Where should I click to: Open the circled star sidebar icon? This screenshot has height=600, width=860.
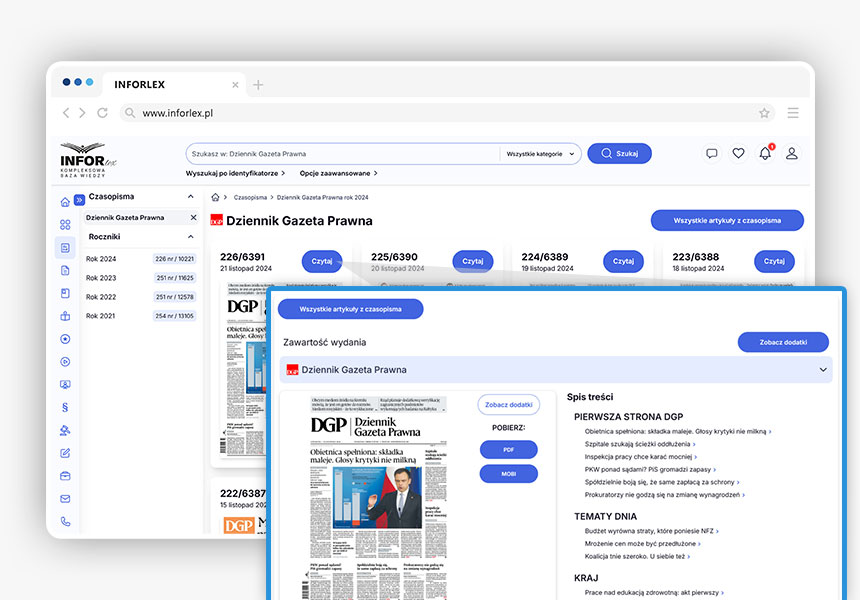(65, 339)
